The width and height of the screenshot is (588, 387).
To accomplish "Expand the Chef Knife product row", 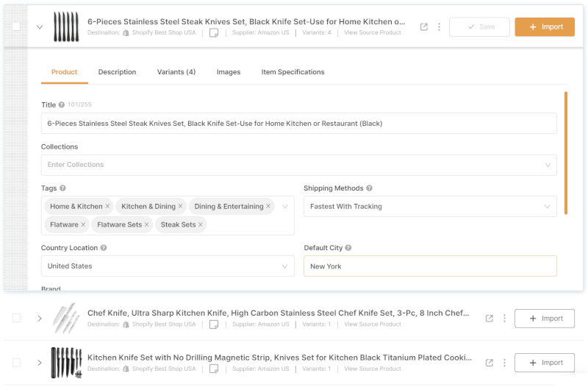I will (40, 319).
